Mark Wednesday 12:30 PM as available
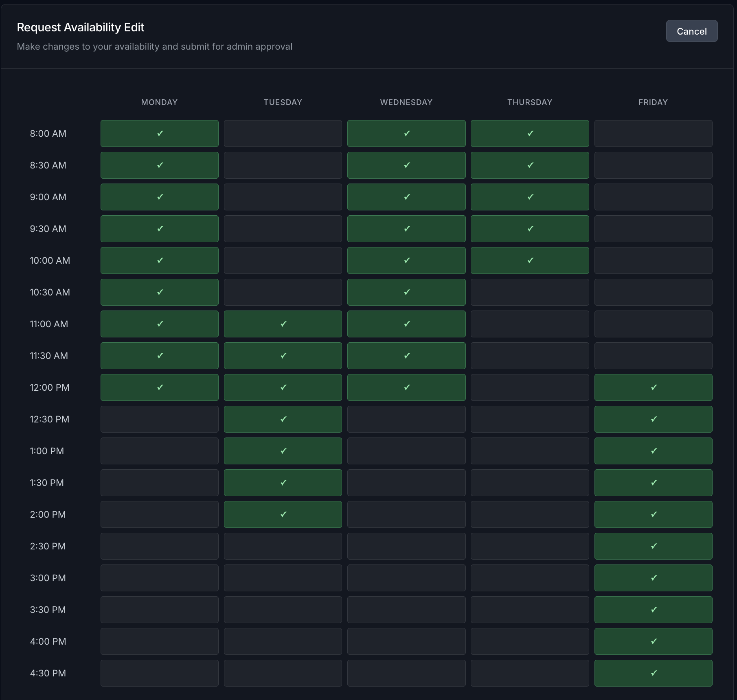The height and width of the screenshot is (700, 737). coord(406,419)
